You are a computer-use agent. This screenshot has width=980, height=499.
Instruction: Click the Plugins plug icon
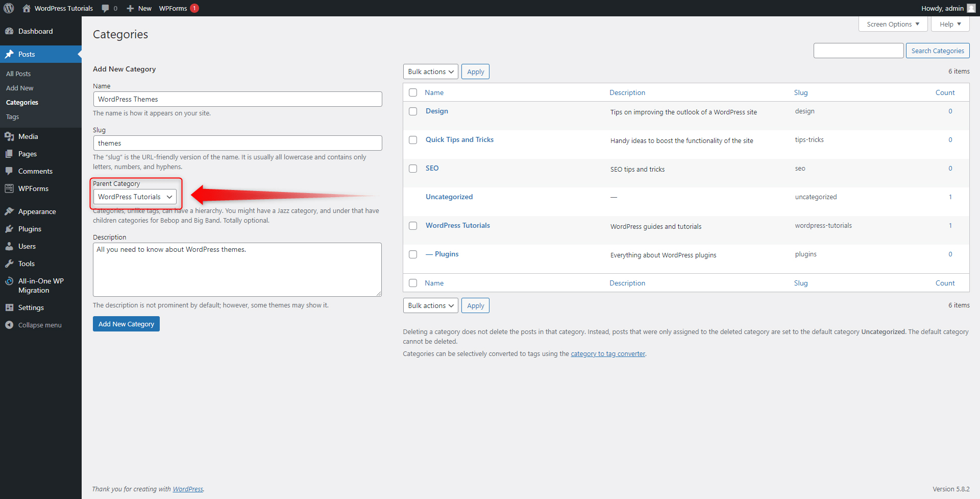click(x=9, y=229)
